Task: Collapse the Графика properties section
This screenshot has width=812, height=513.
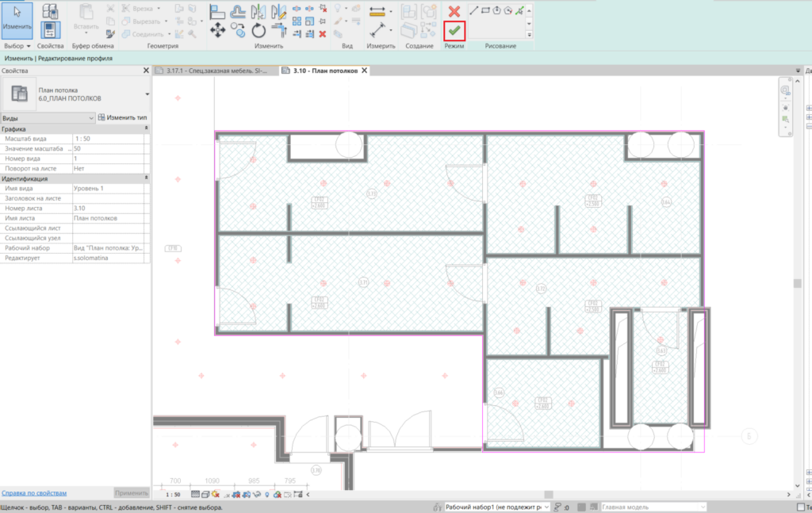Action: point(146,128)
